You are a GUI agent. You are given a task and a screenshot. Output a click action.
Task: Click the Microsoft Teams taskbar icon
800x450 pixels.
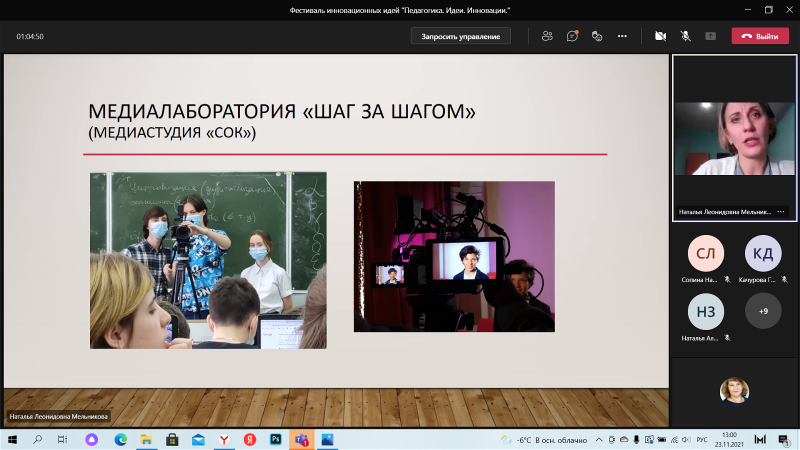(x=301, y=440)
